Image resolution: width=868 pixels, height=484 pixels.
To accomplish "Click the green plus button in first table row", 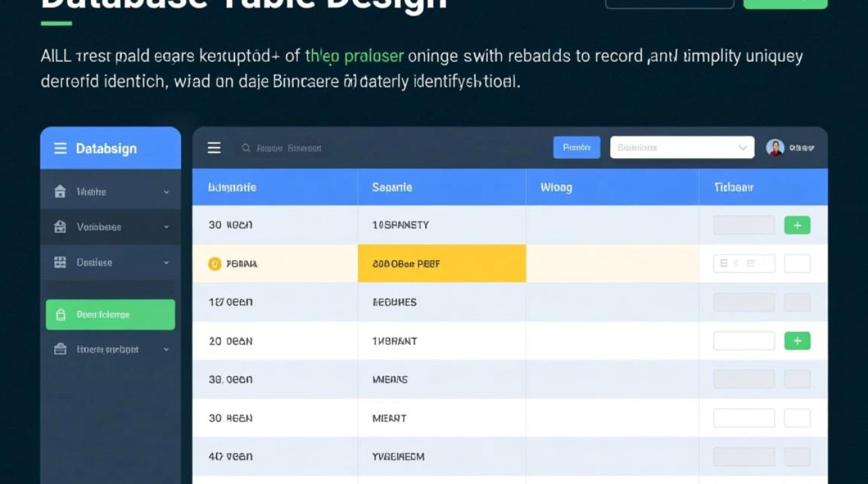I will click(797, 225).
